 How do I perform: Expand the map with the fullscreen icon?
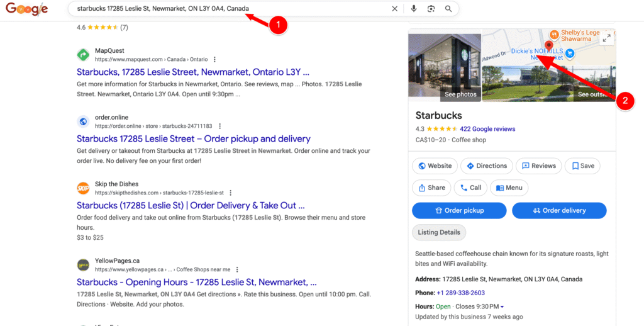tap(607, 38)
